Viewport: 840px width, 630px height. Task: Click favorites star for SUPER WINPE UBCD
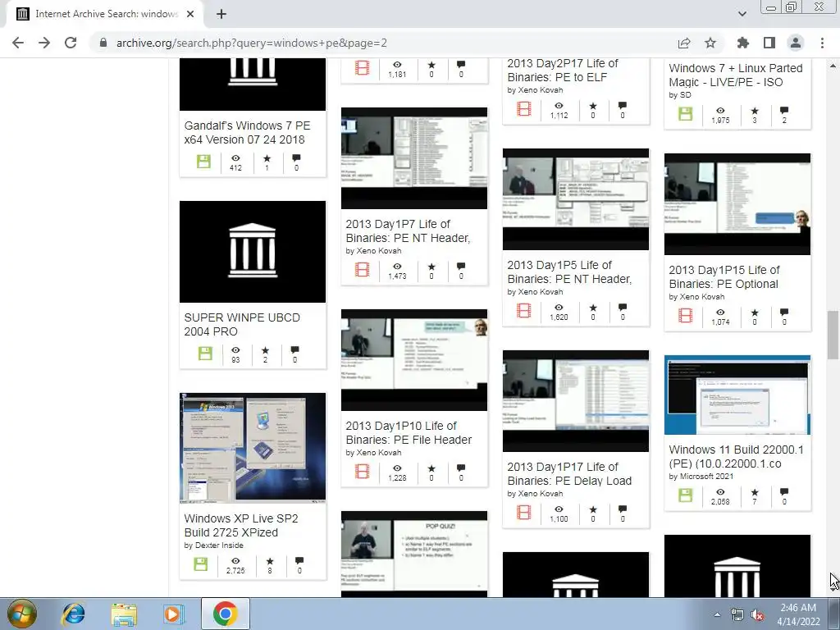[x=265, y=349]
